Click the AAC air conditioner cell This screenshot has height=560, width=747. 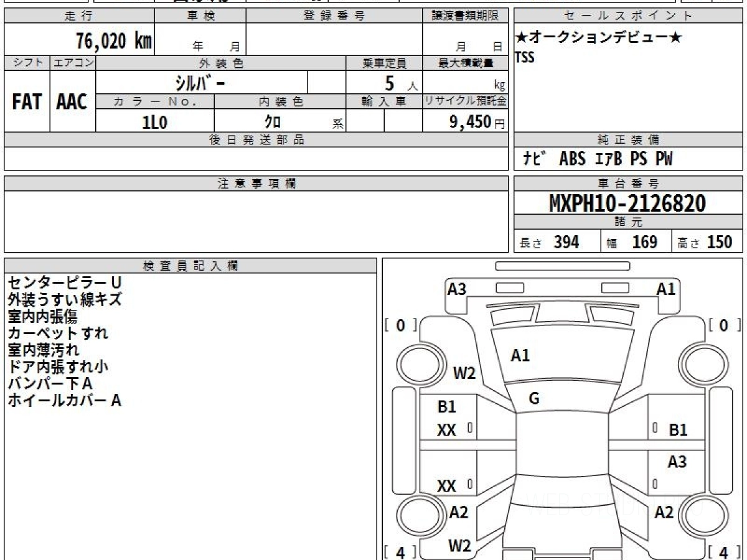72,102
